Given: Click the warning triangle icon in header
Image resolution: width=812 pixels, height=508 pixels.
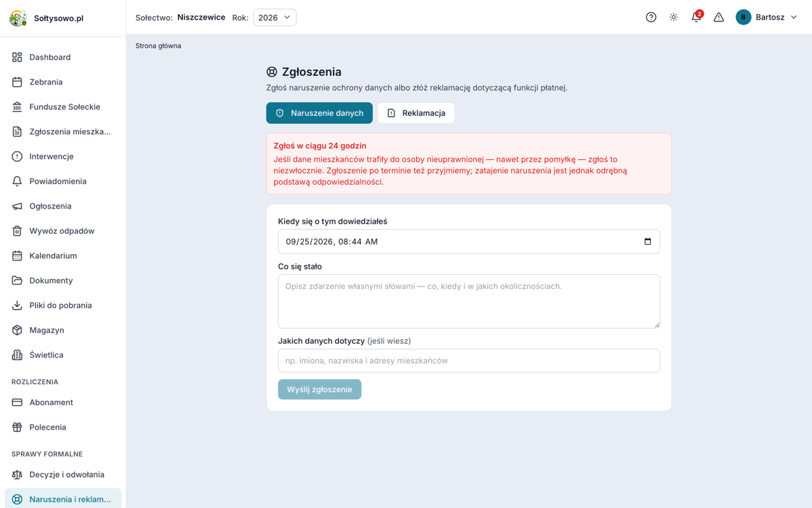Looking at the screenshot, I should [x=719, y=18].
